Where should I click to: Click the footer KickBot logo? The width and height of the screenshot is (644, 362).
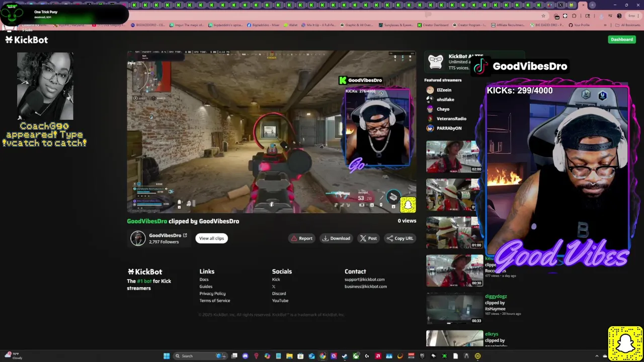145,271
